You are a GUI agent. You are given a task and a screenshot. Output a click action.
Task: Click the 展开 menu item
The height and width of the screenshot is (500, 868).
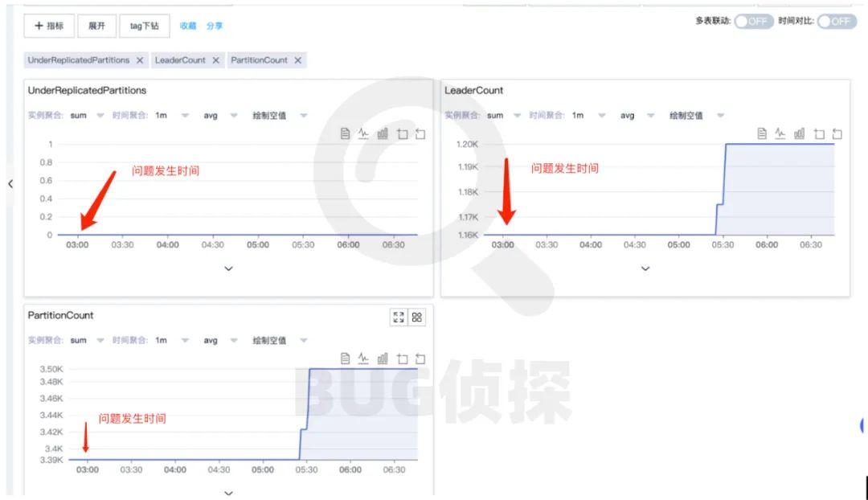[96, 26]
